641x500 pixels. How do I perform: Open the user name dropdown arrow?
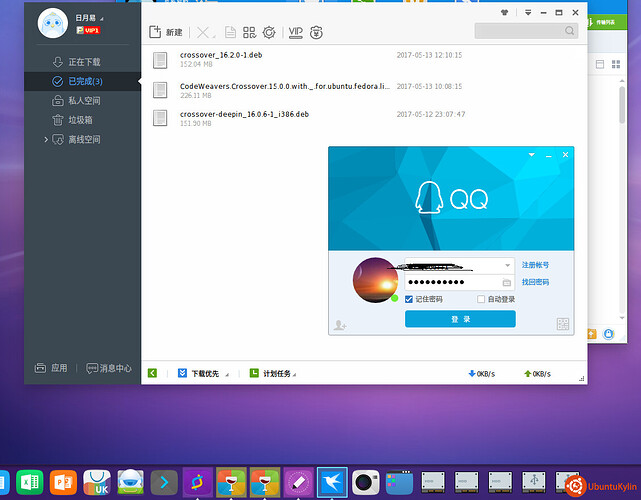pyautogui.click(x=102, y=19)
